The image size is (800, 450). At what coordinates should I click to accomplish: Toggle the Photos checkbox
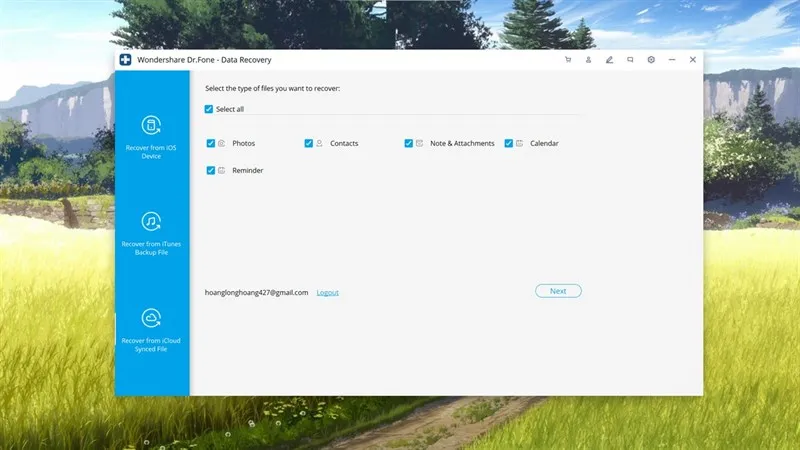pyautogui.click(x=211, y=143)
